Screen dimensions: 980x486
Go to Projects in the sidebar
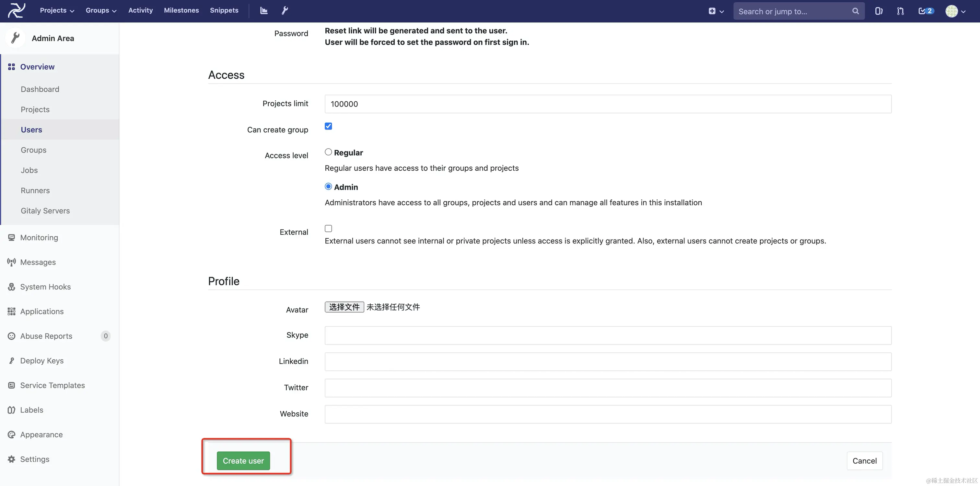tap(35, 109)
